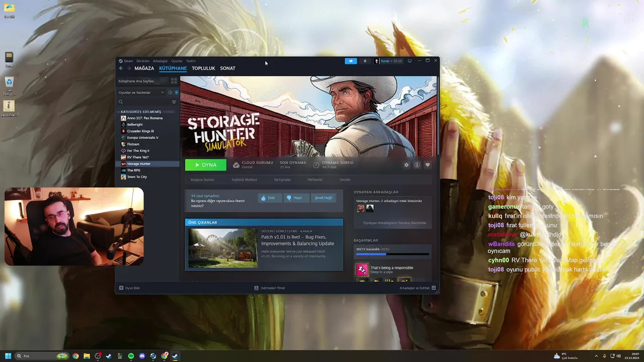Click the green OYNA play button
This screenshot has width=644, height=362.
tap(206, 165)
